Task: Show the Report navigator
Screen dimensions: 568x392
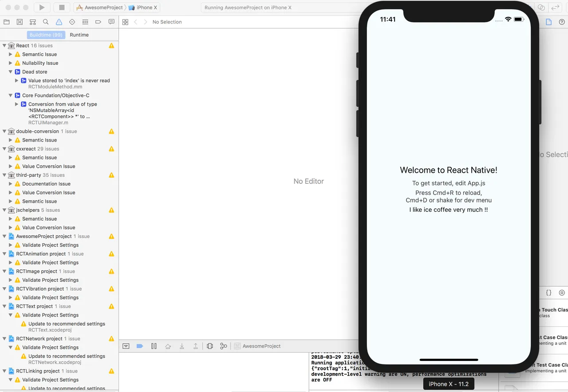Action: click(x=111, y=22)
